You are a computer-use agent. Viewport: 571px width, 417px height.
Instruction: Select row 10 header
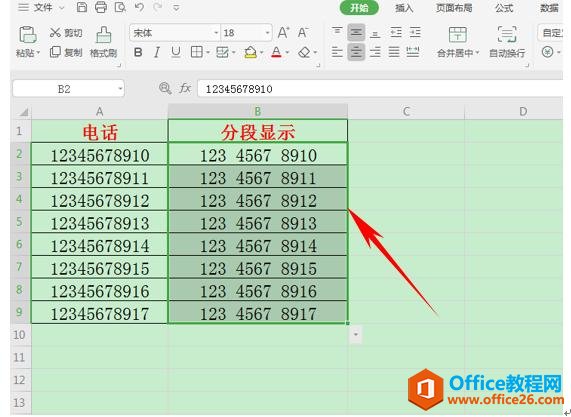tap(20, 335)
